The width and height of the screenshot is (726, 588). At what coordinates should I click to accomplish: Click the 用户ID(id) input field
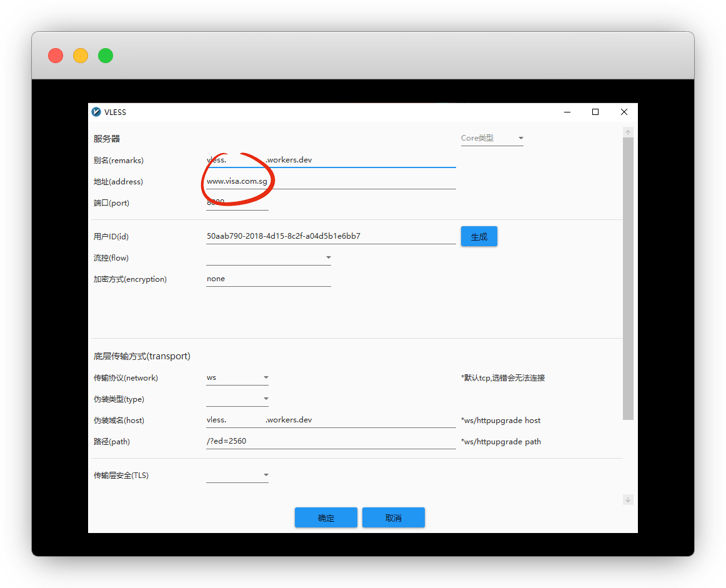(331, 236)
